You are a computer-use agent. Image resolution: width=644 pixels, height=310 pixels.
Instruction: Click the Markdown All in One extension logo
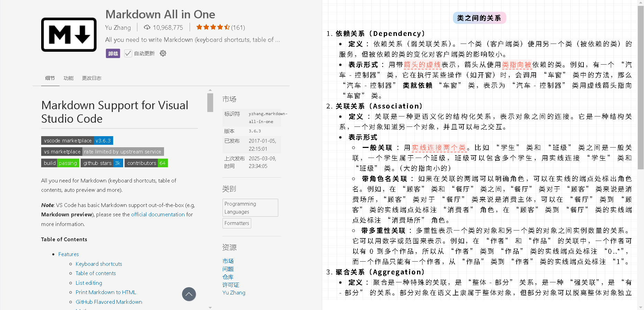69,35
